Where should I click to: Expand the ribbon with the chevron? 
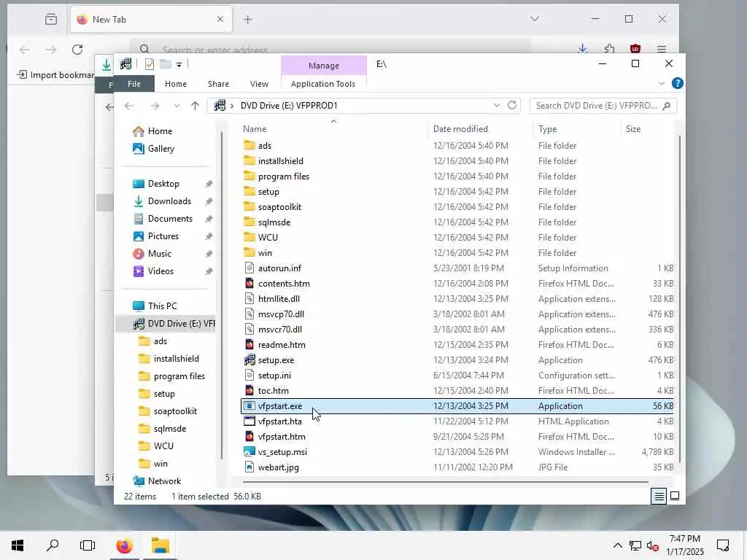point(661,84)
